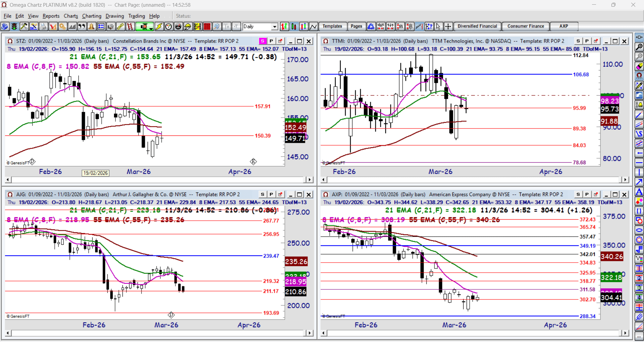Select the crosshair cursor tool
Screen dimensions: 644x342
448,26
